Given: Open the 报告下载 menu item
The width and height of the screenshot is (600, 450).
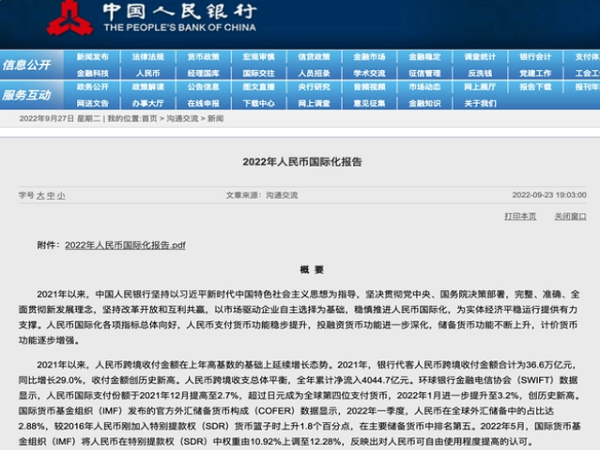Looking at the screenshot, I should [x=535, y=87].
